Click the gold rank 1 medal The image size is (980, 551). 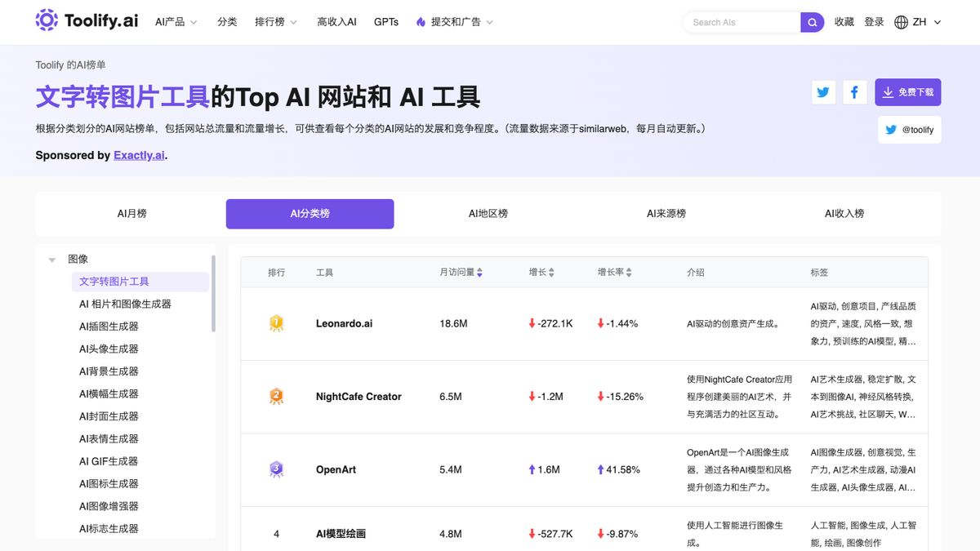[276, 323]
